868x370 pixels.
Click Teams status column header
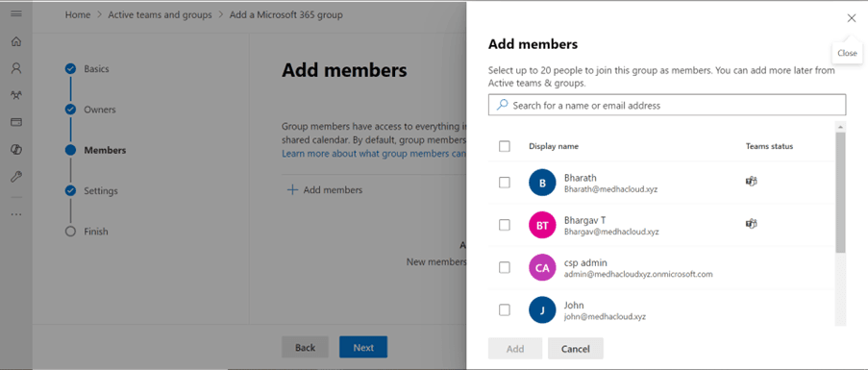(769, 146)
